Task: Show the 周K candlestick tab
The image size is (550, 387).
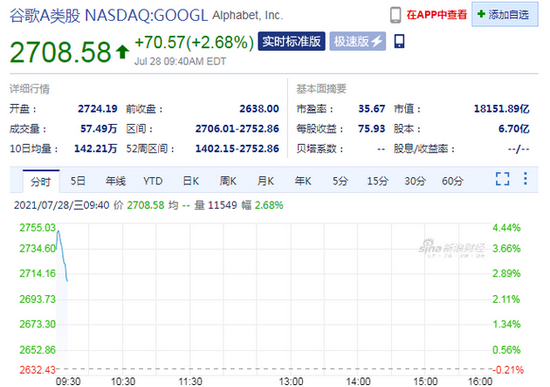Action: [228, 181]
